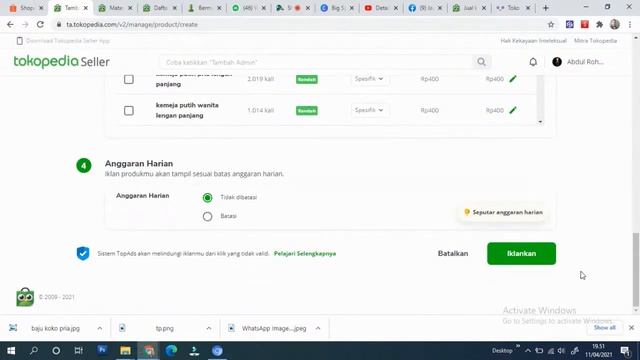The height and width of the screenshot is (360, 640).
Task: Show all downloads
Action: pos(604,328)
